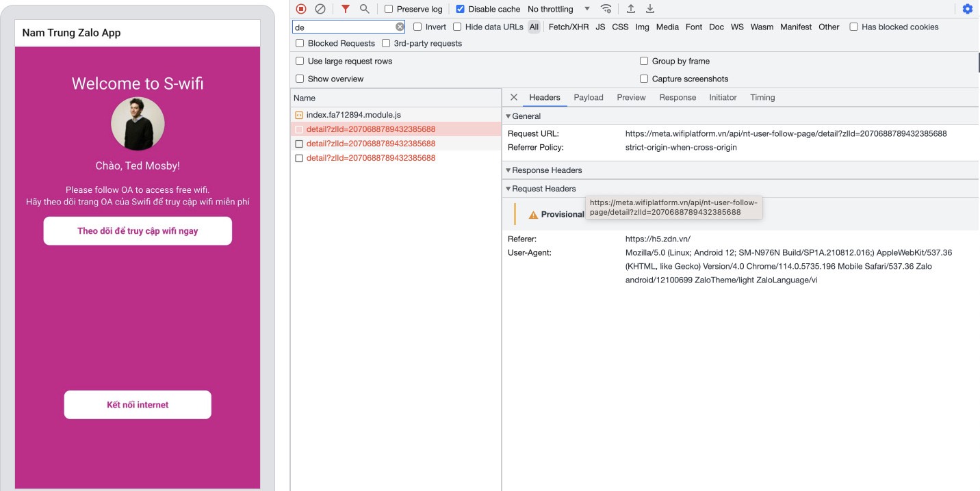Viewport: 980px width, 491px height.
Task: Open the DevTools settings gear
Action: [x=968, y=9]
